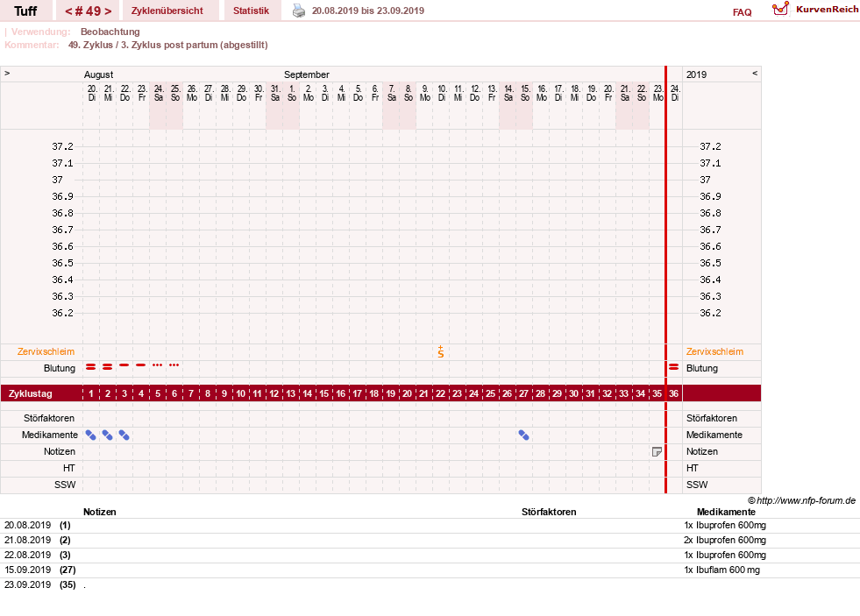Click the 2x Ibuprofen 600mg entry

point(724,541)
